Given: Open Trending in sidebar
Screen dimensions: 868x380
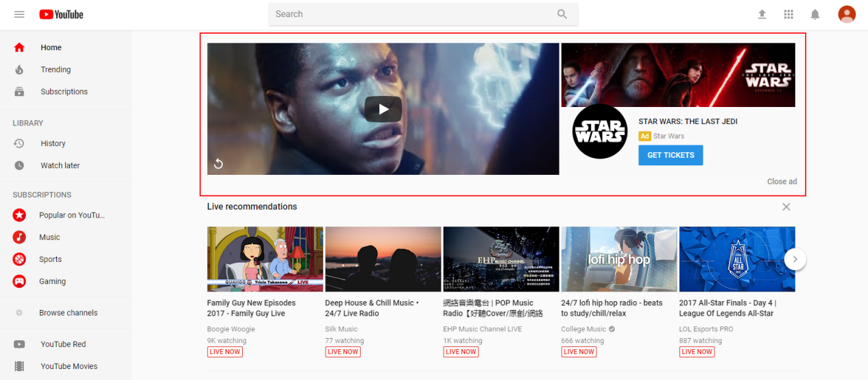Looking at the screenshot, I should coord(56,69).
